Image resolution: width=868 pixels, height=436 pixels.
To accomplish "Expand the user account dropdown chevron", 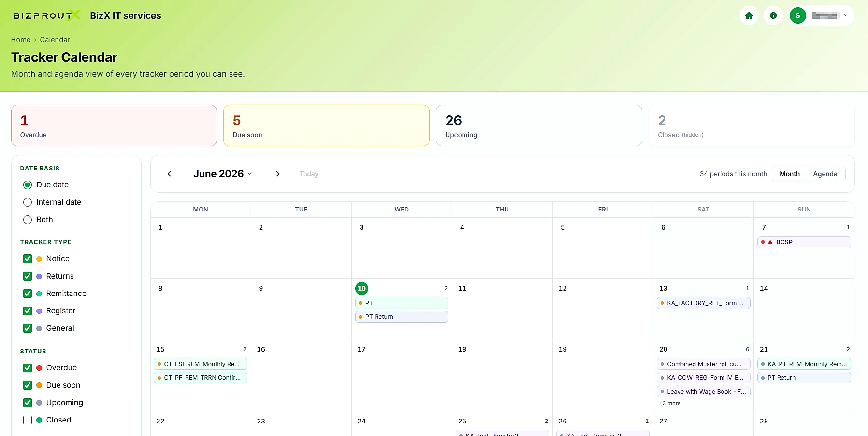I will pos(845,15).
